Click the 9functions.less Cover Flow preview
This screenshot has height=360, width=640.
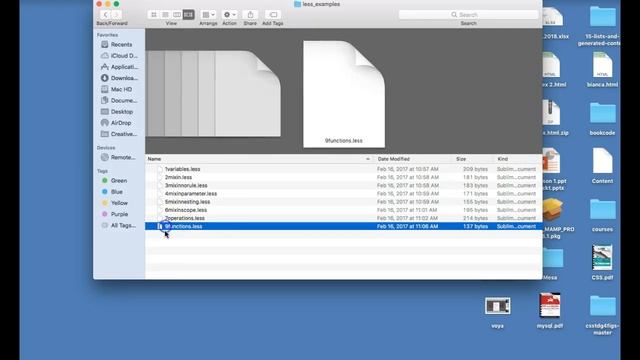344,94
